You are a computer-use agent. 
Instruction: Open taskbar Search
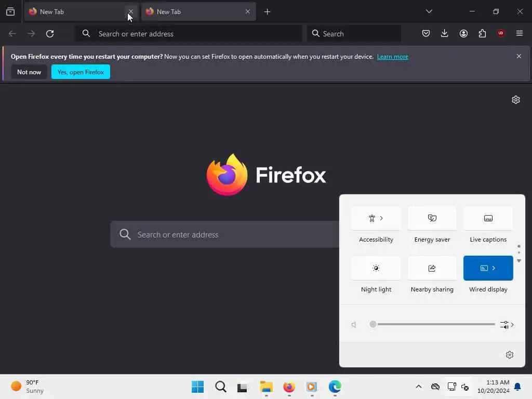(220, 387)
